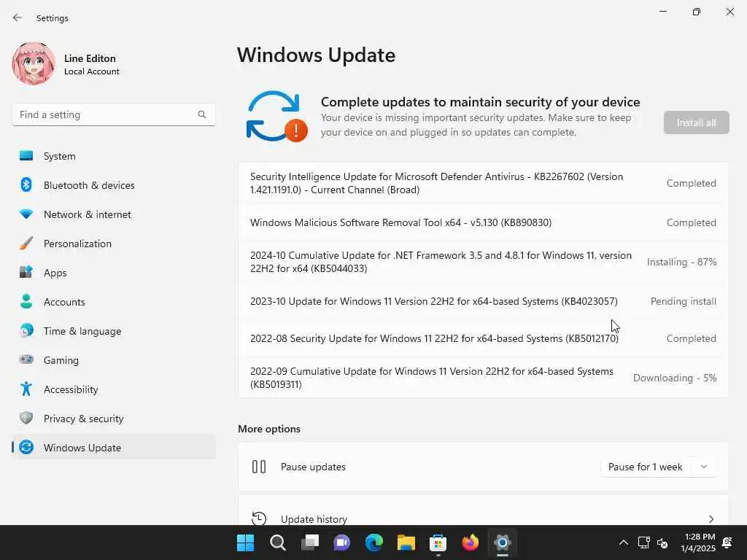The image size is (747, 560).
Task: Focus the Find a setting search box
Action: point(113,114)
